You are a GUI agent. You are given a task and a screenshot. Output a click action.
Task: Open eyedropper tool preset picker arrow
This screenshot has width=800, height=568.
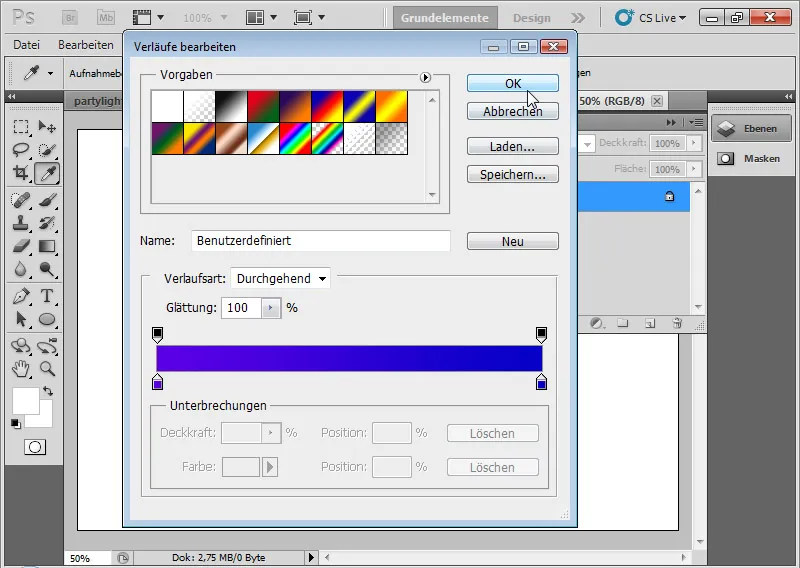click(x=50, y=73)
